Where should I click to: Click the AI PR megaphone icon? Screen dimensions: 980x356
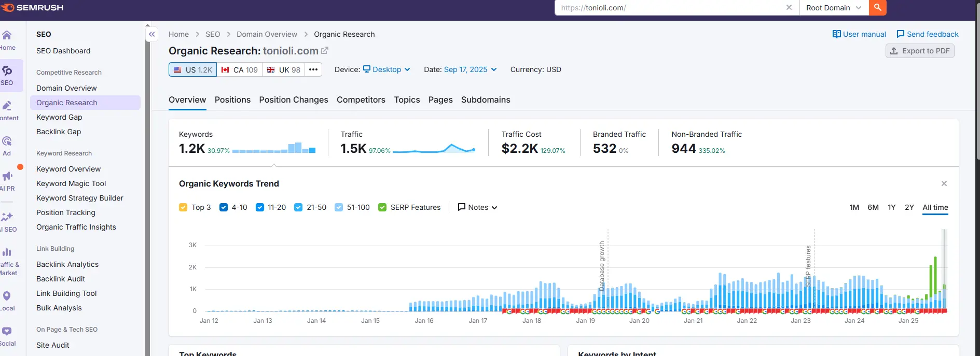point(7,180)
